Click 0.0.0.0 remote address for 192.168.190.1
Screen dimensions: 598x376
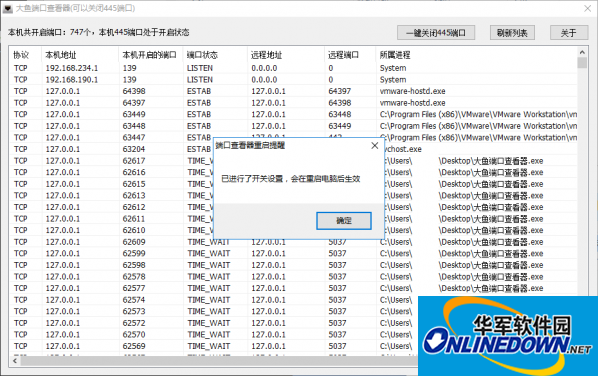pyautogui.click(x=264, y=80)
